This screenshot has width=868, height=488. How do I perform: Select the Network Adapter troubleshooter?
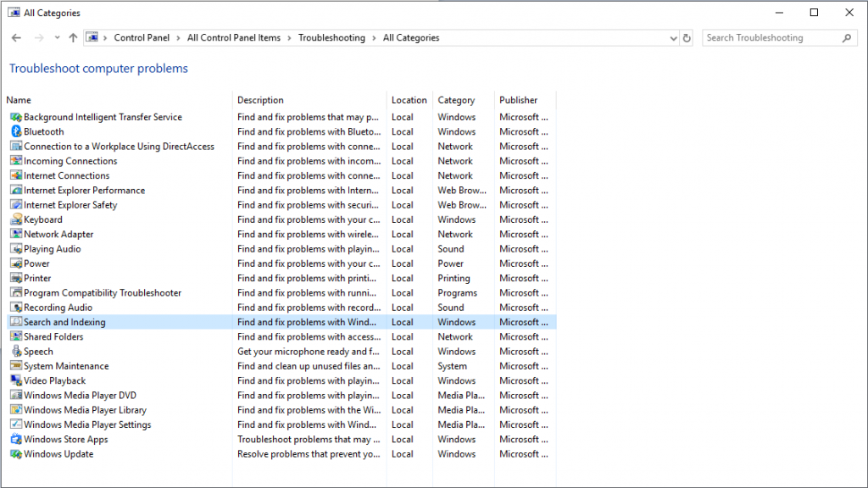pos(58,234)
